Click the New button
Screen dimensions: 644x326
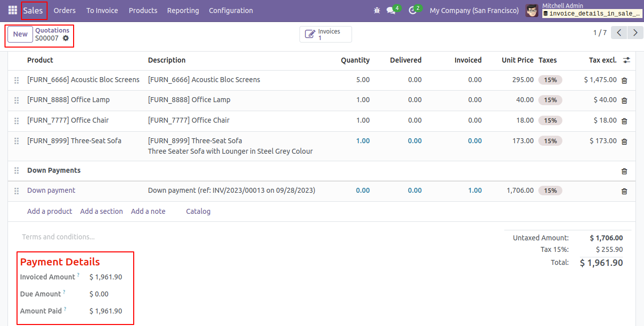click(21, 34)
